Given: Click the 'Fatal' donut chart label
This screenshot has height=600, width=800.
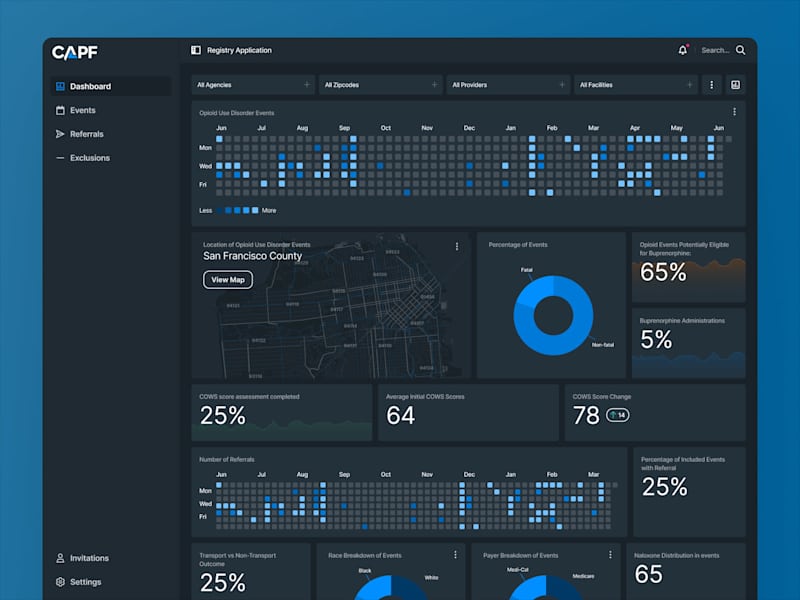Looking at the screenshot, I should [x=527, y=270].
